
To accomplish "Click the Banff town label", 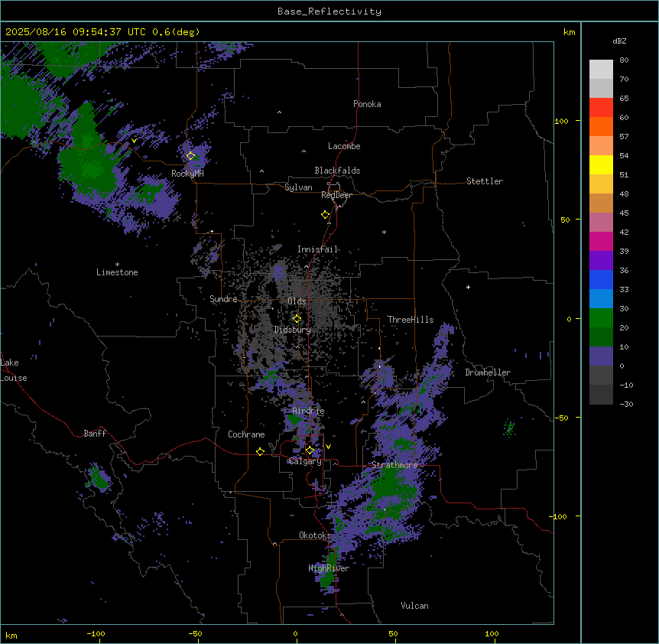I will 95,434.
